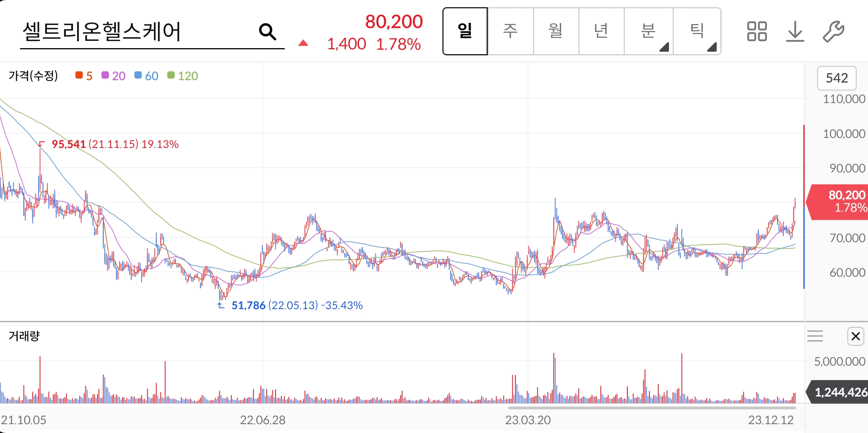Click the low-price marker 51,786

pos(248,306)
